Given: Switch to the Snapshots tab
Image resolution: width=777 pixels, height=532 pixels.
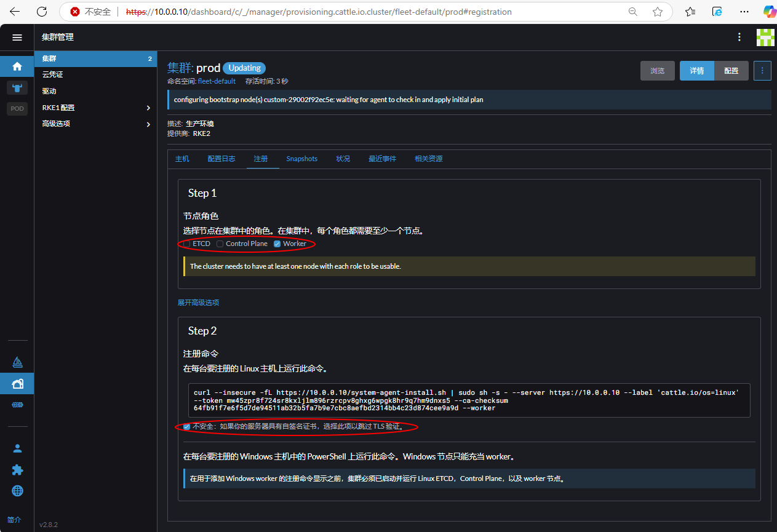Looking at the screenshot, I should (x=301, y=159).
